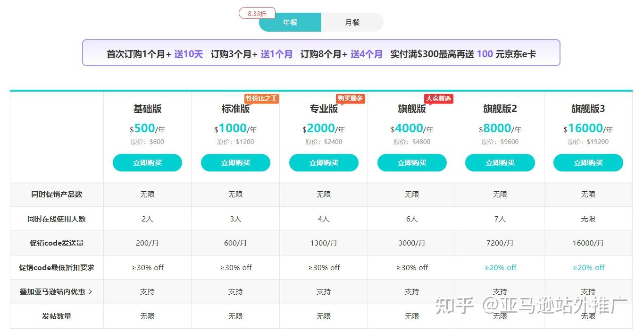The height and width of the screenshot is (332, 644).
Task: Select the 基础版 column header
Action: [x=147, y=109]
